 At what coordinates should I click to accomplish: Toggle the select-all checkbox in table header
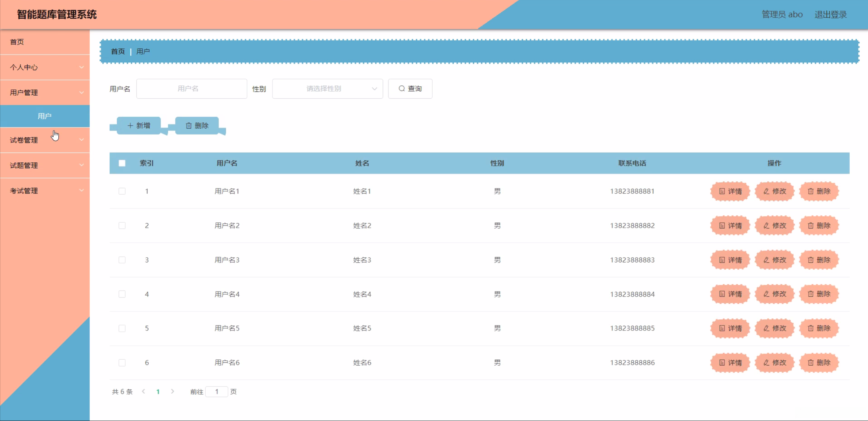[122, 163]
